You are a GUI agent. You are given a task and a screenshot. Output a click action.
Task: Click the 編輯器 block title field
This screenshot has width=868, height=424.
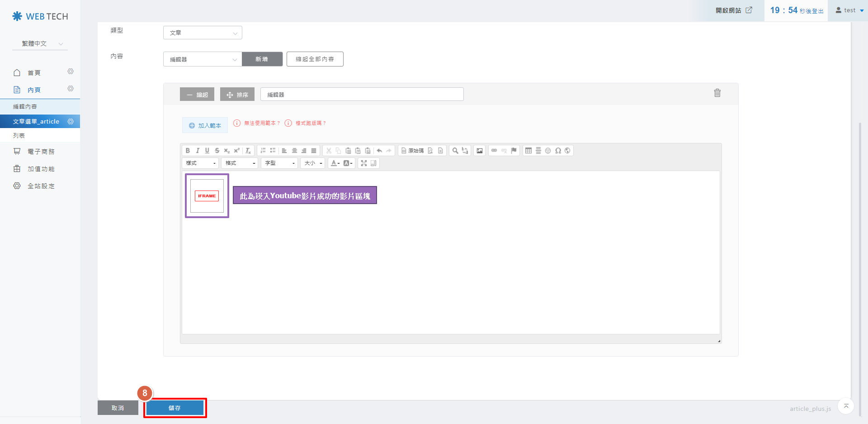click(362, 94)
